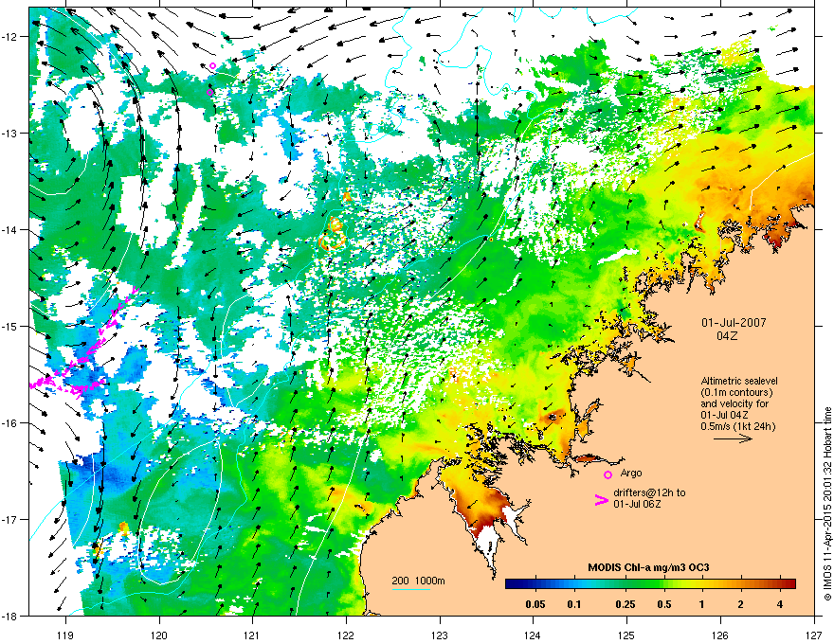Click the longitude axis label 122
The width and height of the screenshot is (834, 644).
[x=346, y=635]
